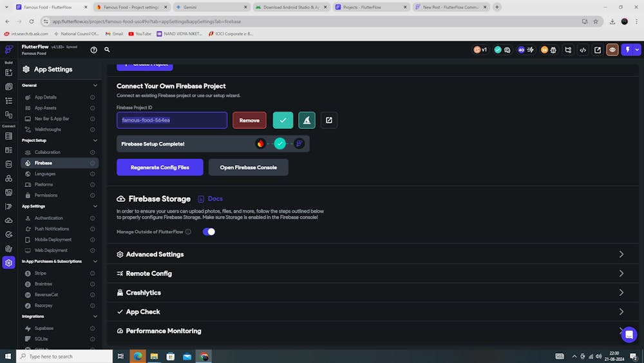
Task: Open File Explorer from taskbar
Action: [x=154, y=357]
